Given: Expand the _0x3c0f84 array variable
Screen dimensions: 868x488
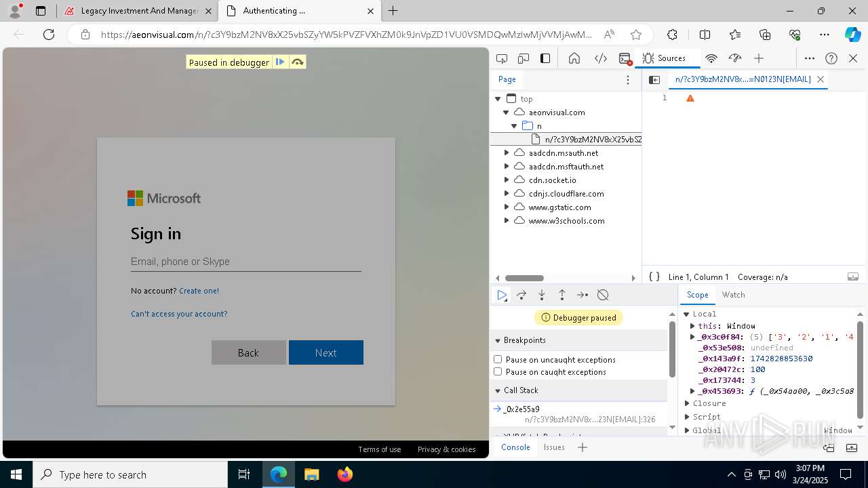Looking at the screenshot, I should coord(692,337).
